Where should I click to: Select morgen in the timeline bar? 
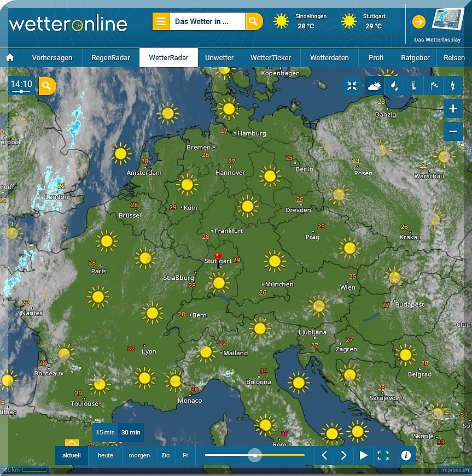coord(139,455)
